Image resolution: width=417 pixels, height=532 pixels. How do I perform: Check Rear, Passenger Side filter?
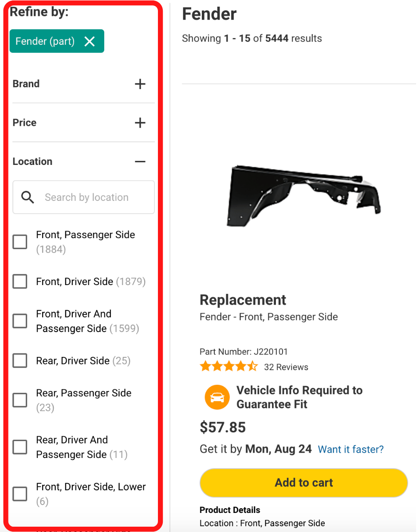point(20,400)
